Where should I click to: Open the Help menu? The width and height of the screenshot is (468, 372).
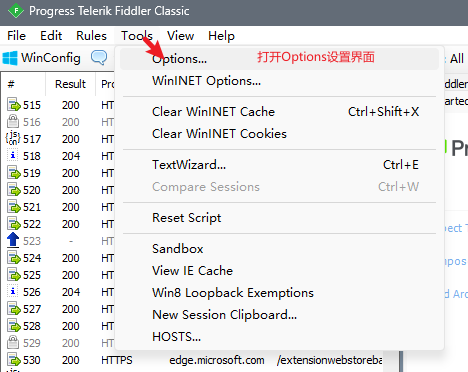(221, 36)
